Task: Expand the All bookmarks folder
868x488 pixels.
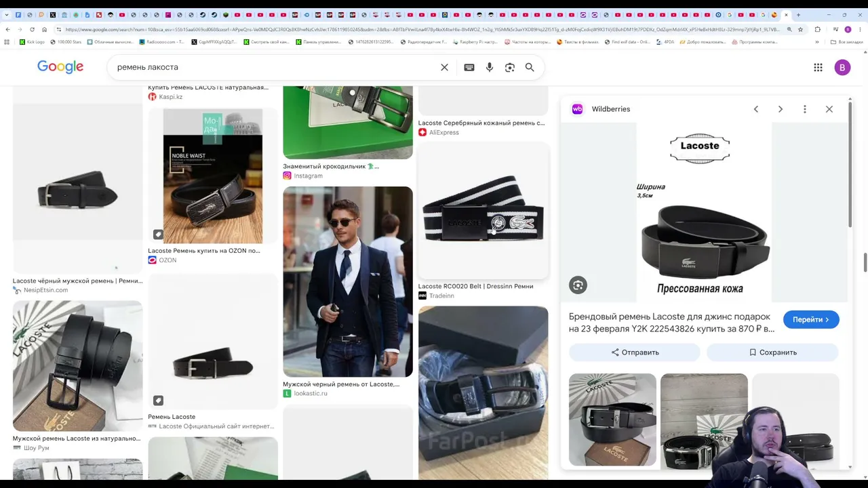Action: coord(847,42)
